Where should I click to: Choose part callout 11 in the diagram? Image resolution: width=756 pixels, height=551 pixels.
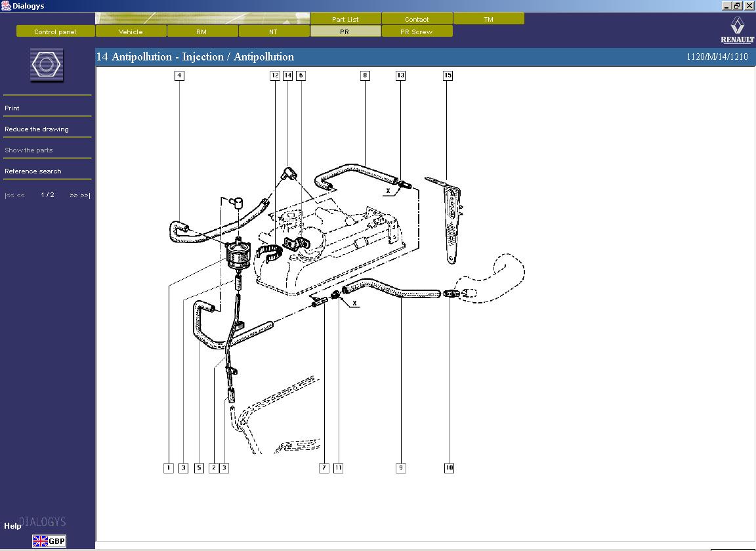pyautogui.click(x=338, y=468)
